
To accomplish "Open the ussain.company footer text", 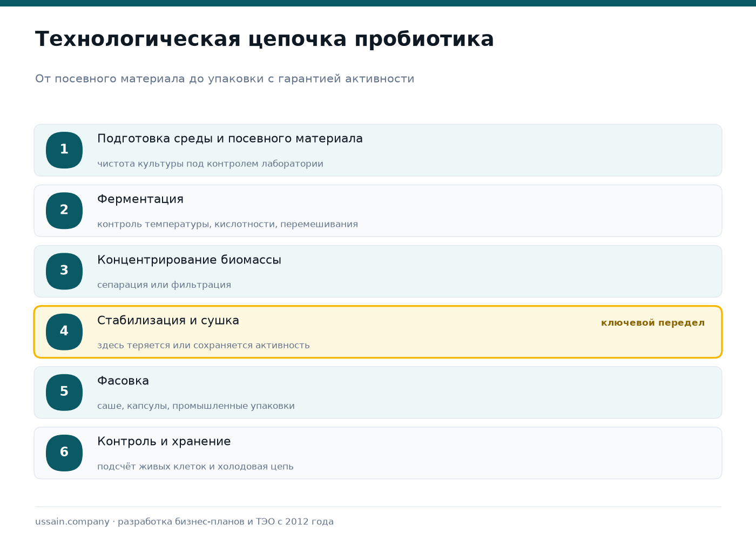I will tap(184, 522).
